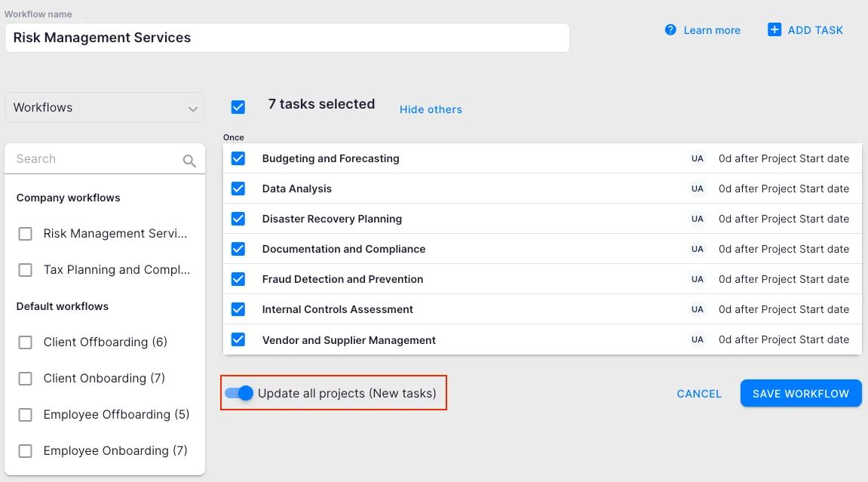The height and width of the screenshot is (482, 868).
Task: Open the Internal Controls Assessment task
Action: pyautogui.click(x=337, y=309)
